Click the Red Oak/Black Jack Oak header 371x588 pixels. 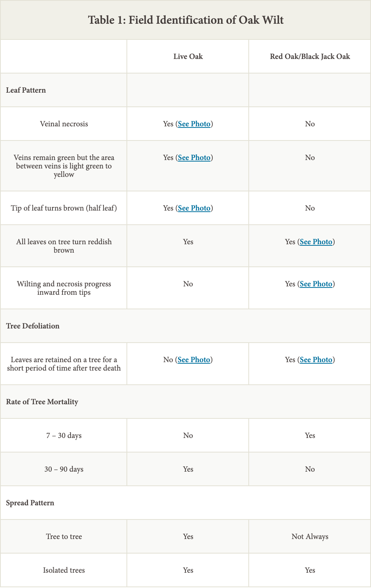(x=310, y=57)
